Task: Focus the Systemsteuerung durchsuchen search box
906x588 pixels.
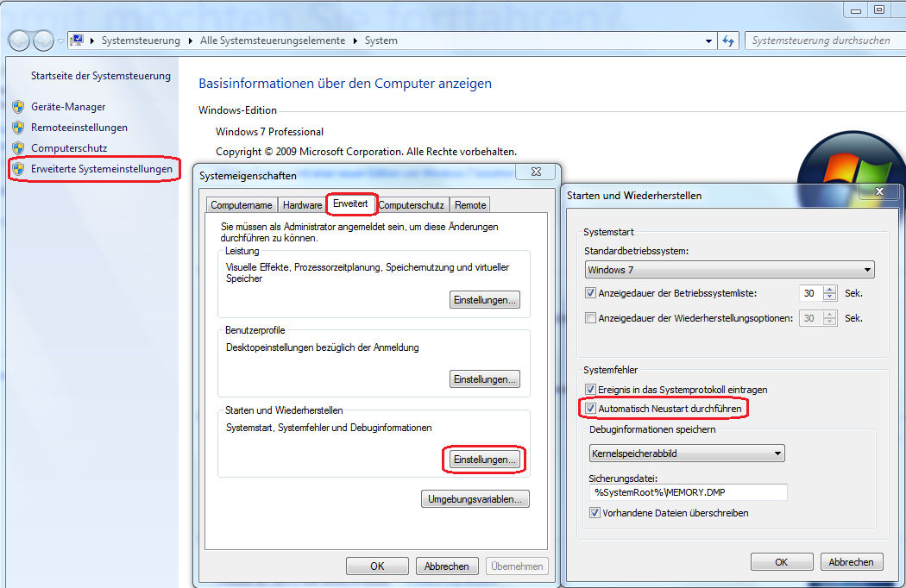Action: pyautogui.click(x=824, y=41)
